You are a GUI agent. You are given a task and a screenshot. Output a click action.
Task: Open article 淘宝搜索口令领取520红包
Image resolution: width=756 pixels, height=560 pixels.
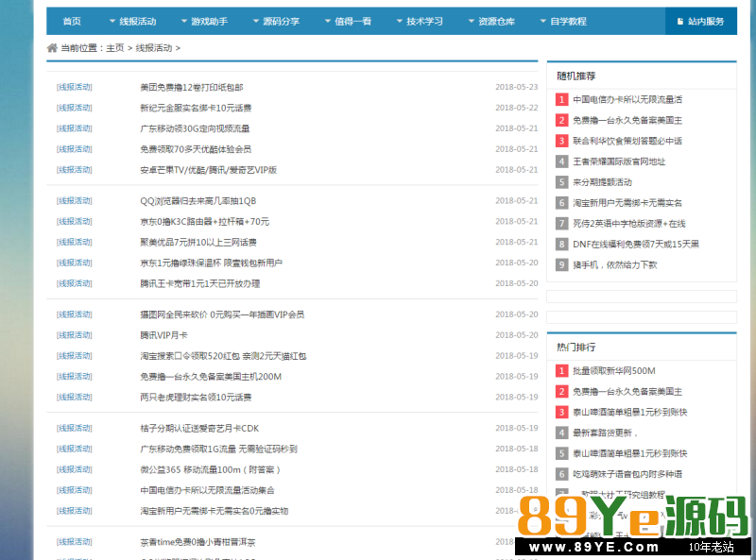click(x=223, y=356)
